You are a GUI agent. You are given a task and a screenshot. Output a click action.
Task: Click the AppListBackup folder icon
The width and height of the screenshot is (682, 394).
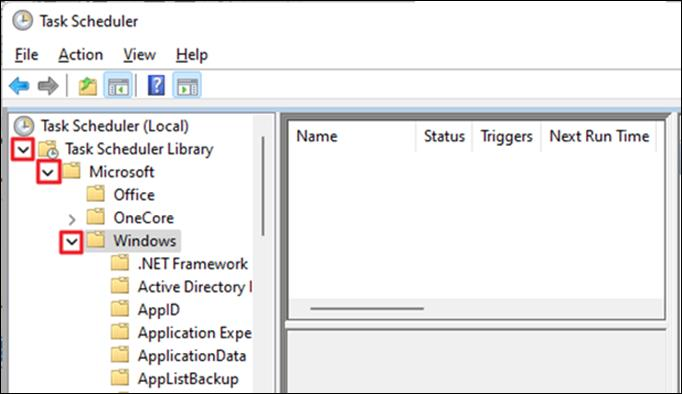click(x=120, y=378)
